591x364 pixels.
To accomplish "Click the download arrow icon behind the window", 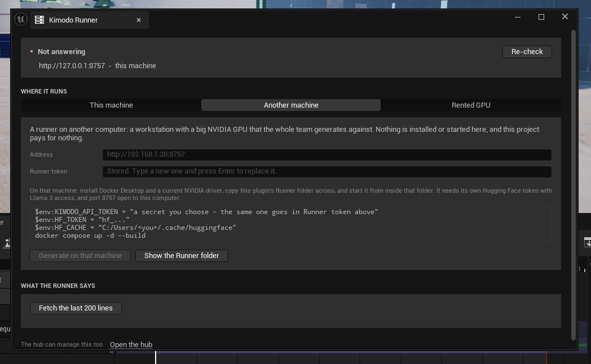I will (587, 243).
